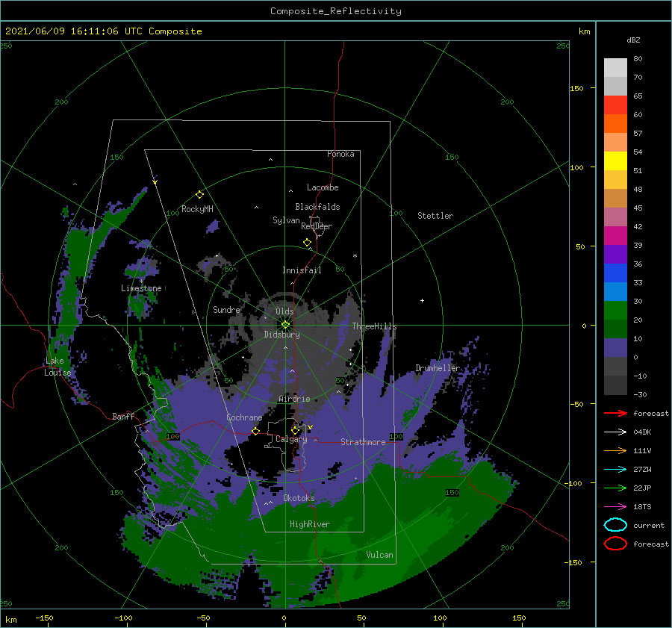Click the Drumheller label
The image size is (672, 628).
(x=438, y=368)
